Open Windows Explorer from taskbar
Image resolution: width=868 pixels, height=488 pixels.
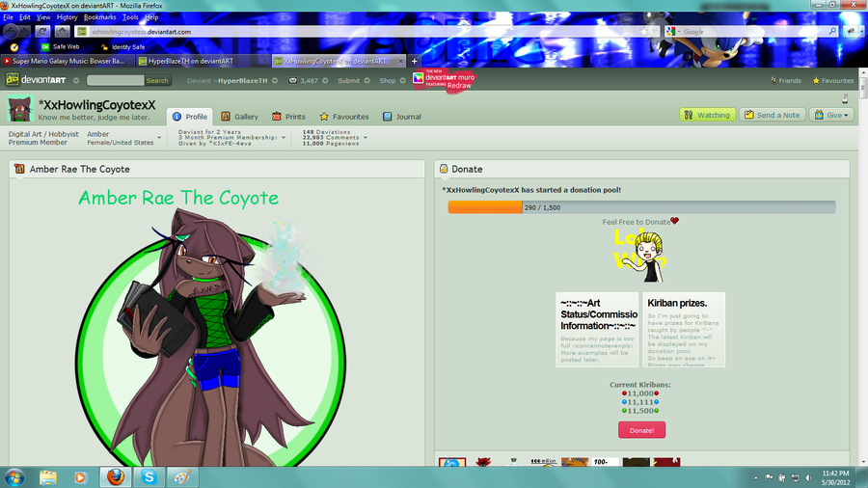[x=48, y=477]
